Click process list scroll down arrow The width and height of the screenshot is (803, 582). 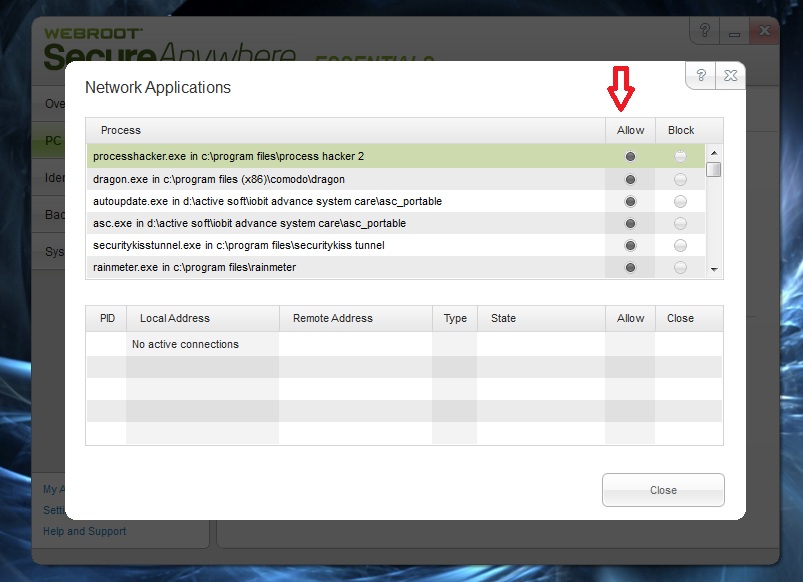click(x=714, y=269)
